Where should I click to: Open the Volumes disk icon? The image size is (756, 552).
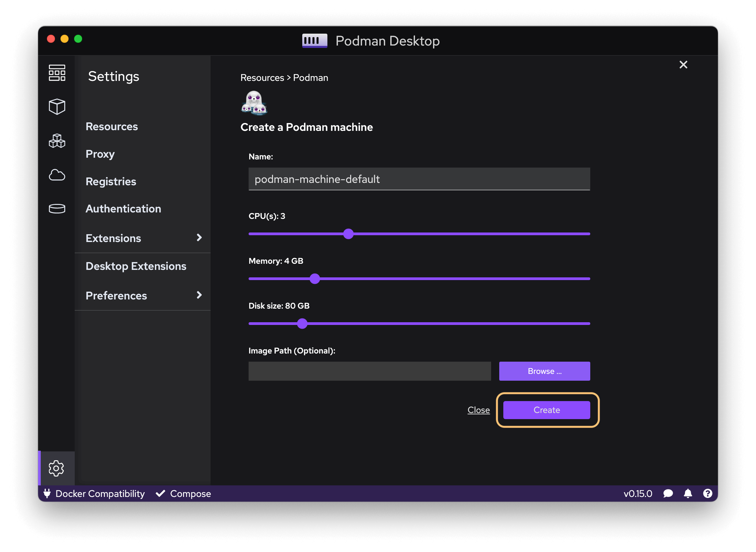pos(57,208)
